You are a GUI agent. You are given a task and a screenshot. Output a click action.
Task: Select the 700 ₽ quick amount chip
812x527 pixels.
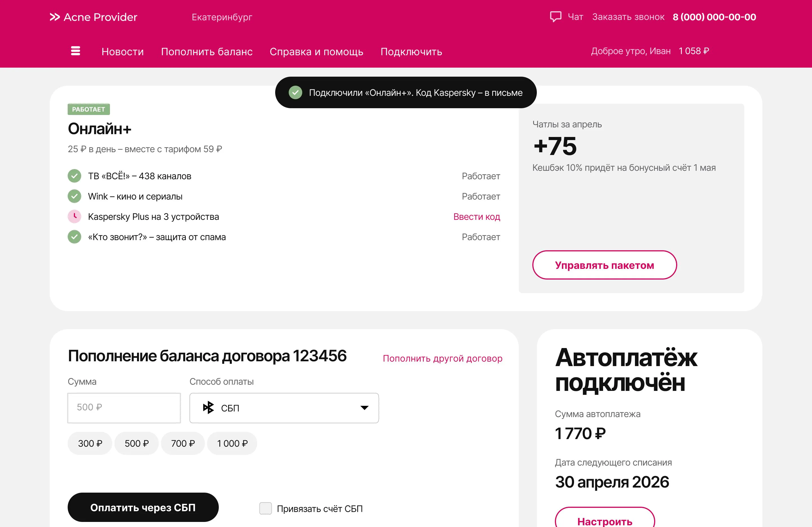183,443
